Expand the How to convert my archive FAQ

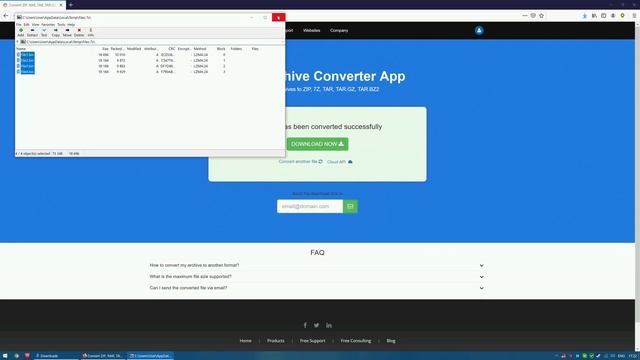pos(317,265)
